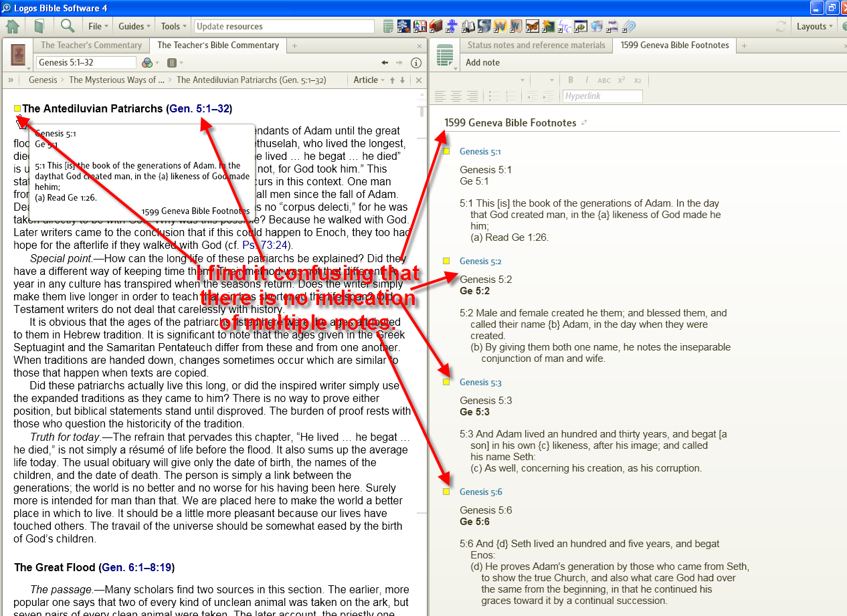Open the Genesis 5:1 note heading link
The height and width of the screenshot is (616, 847).
point(480,152)
